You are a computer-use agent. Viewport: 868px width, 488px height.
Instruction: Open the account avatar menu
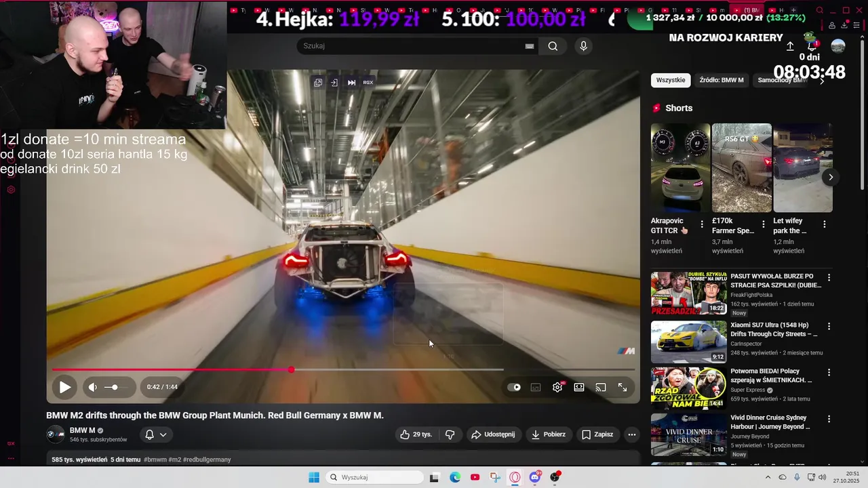coord(838,46)
